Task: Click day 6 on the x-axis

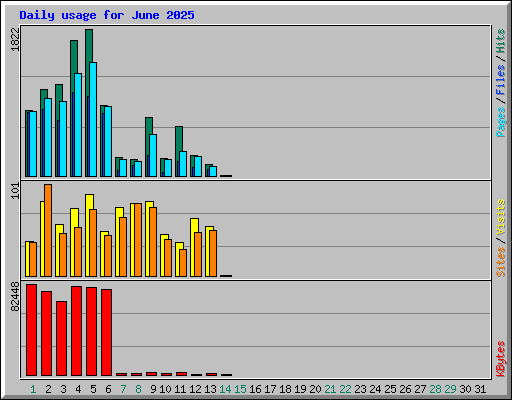Action: coord(108,389)
